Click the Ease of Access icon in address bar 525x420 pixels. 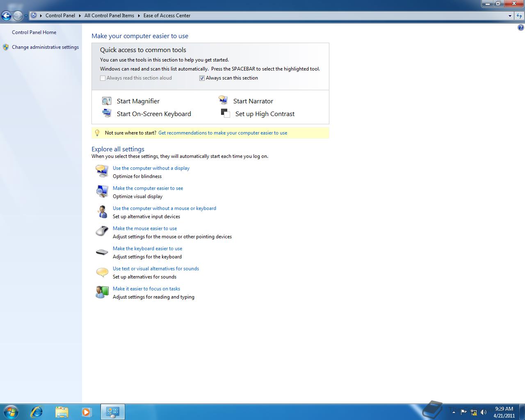[34, 16]
